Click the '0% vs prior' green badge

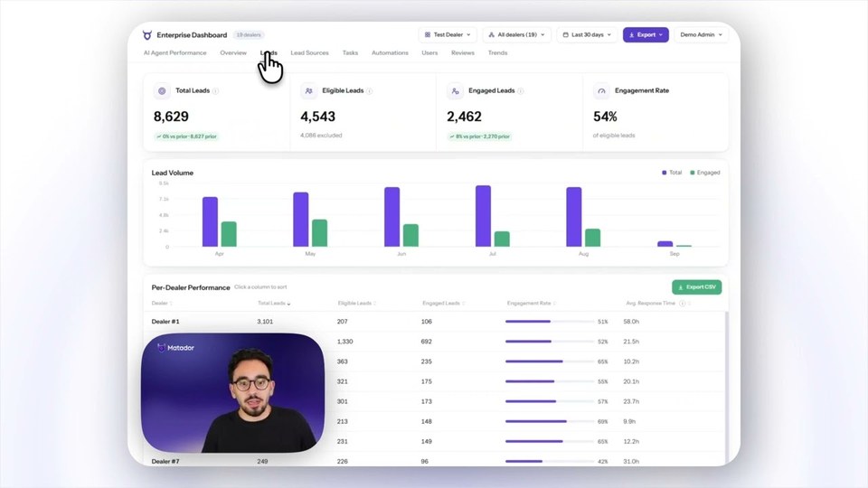186,136
